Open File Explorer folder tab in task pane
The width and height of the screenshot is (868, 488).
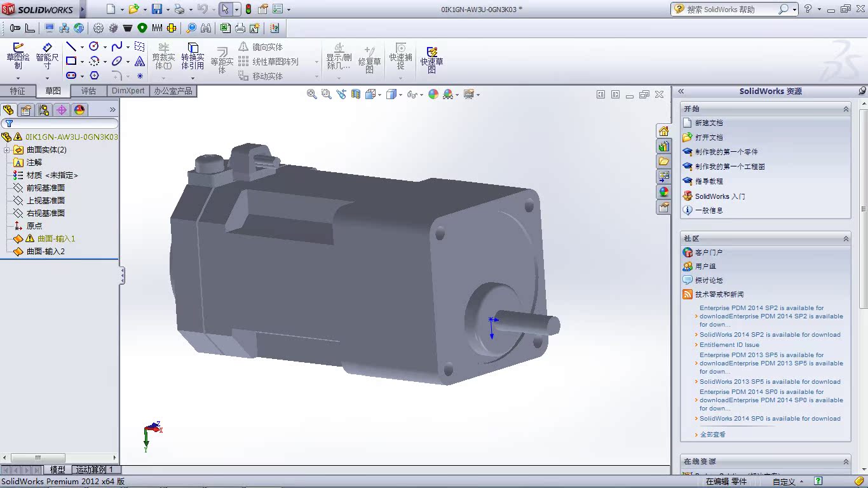[x=663, y=161]
